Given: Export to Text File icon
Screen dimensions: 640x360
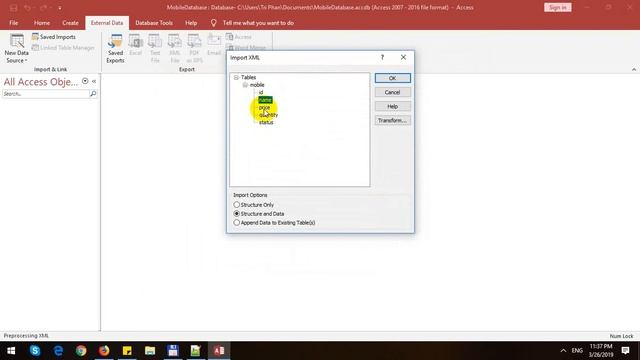Looking at the screenshot, I should click(x=155, y=49).
